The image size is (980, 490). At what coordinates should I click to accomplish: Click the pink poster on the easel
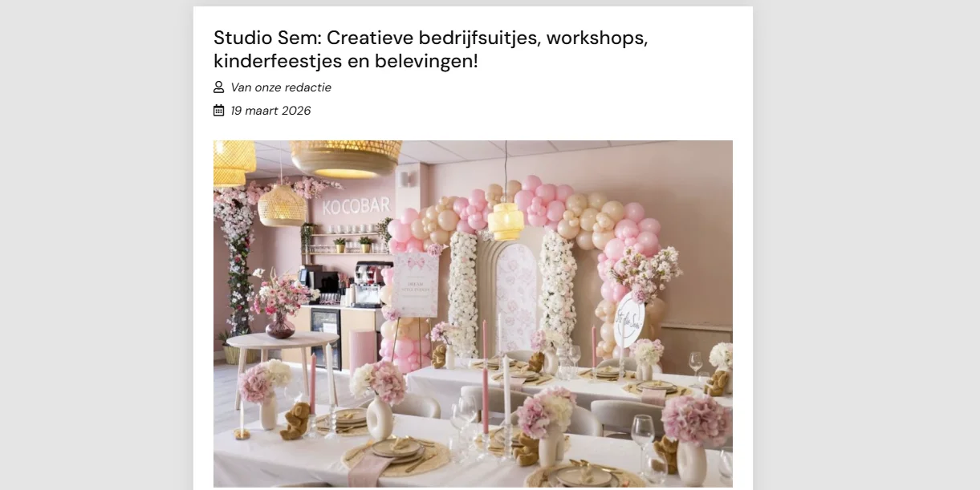(415, 285)
